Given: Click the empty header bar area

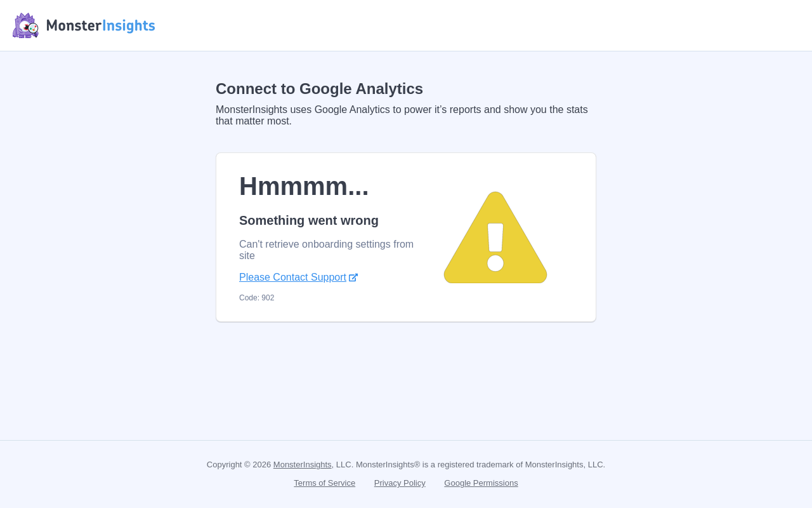Looking at the screenshot, I should (482, 25).
